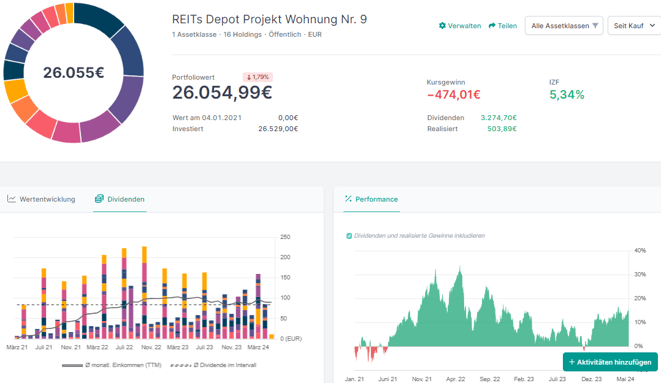
Task: Click the Ø Dividende im Intervall legend entry
Action: 213,365
